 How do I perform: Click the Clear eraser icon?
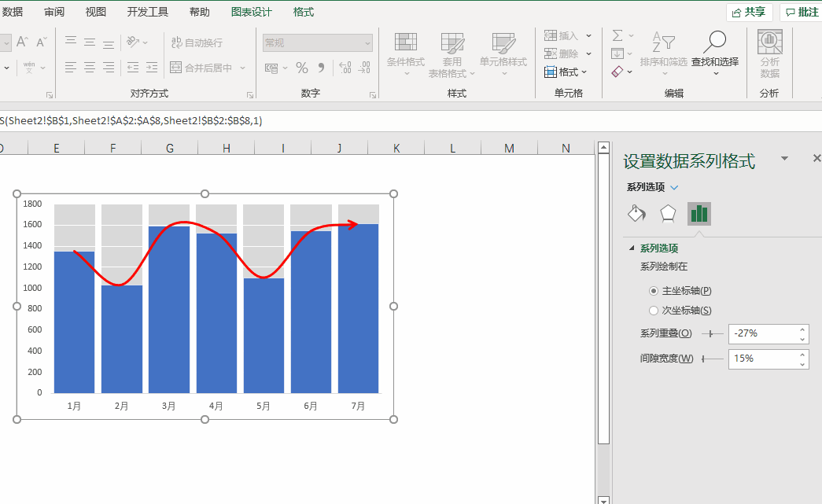point(617,72)
